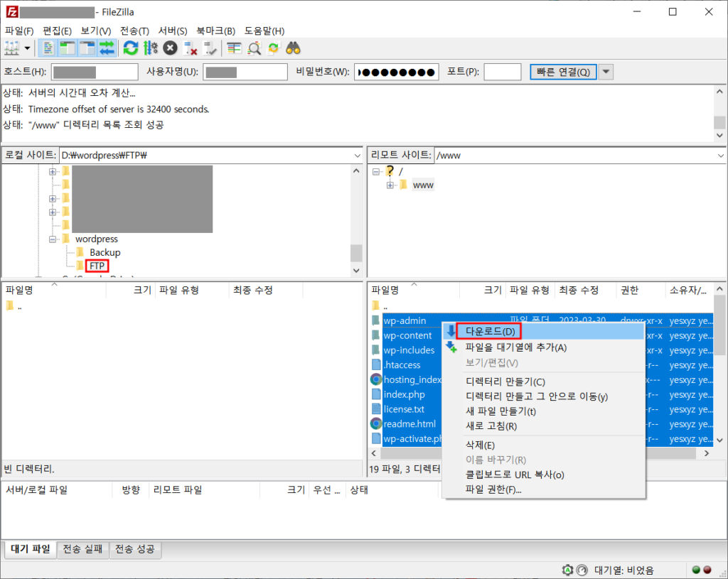Open the quick connect history dropdown

tap(606, 72)
